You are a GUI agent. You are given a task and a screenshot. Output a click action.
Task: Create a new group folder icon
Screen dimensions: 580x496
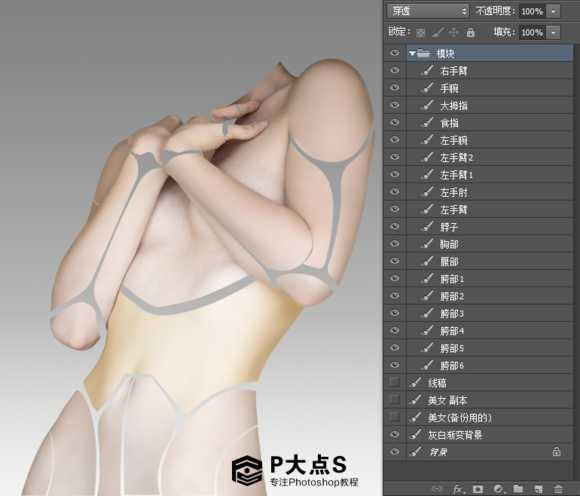(x=518, y=489)
